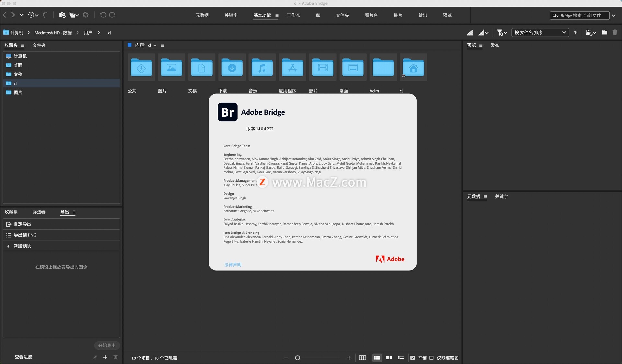Go forward in folder history
Image resolution: width=622 pixels, height=364 pixels.
[13, 15]
